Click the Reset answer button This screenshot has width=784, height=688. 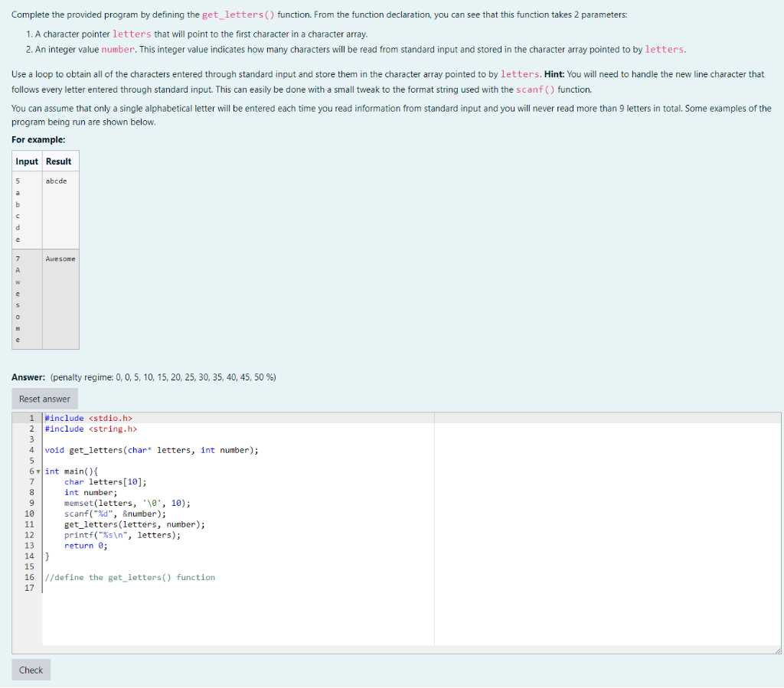click(44, 398)
